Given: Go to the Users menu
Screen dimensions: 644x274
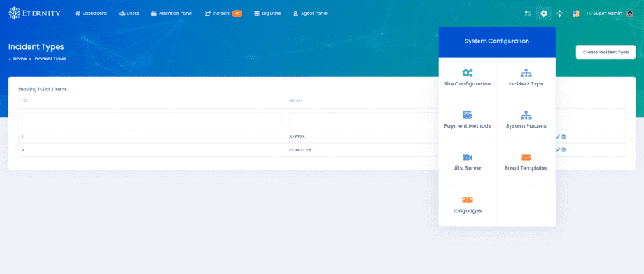Looking at the screenshot, I should 129,13.
